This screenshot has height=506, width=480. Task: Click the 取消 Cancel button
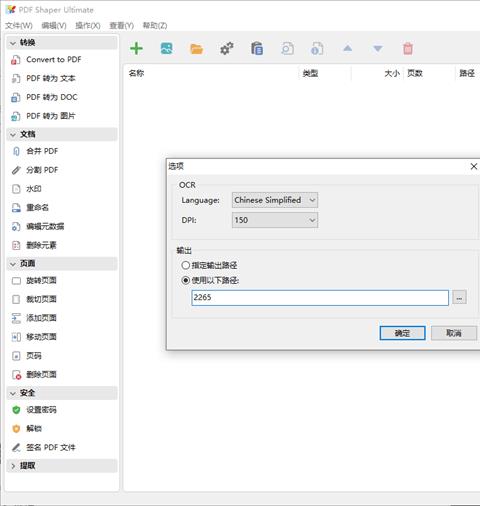pos(454,333)
